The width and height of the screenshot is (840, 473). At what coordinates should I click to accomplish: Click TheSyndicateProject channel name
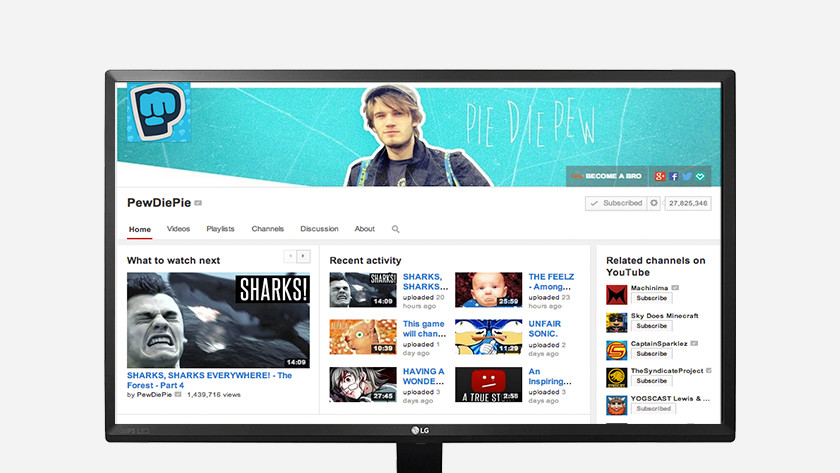tap(667, 371)
